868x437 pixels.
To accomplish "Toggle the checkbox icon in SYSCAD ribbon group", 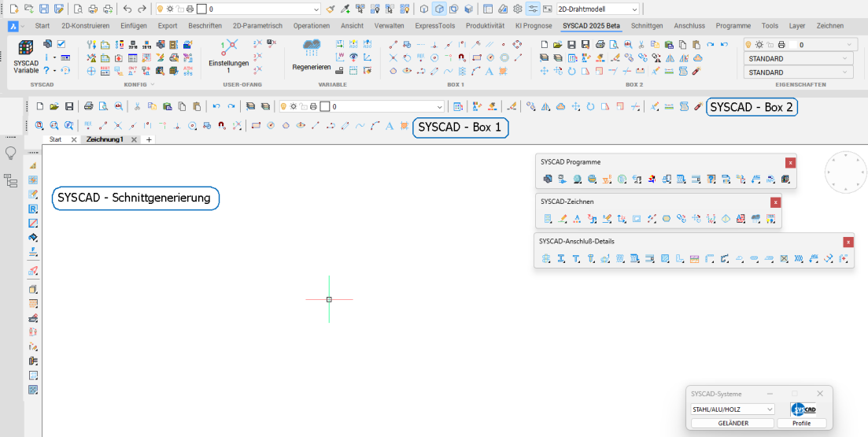I will (61, 44).
